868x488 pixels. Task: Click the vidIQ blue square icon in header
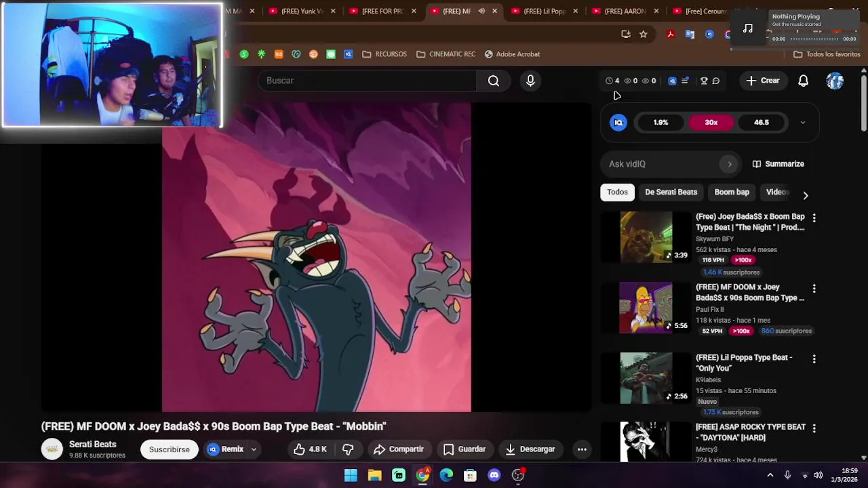(672, 81)
